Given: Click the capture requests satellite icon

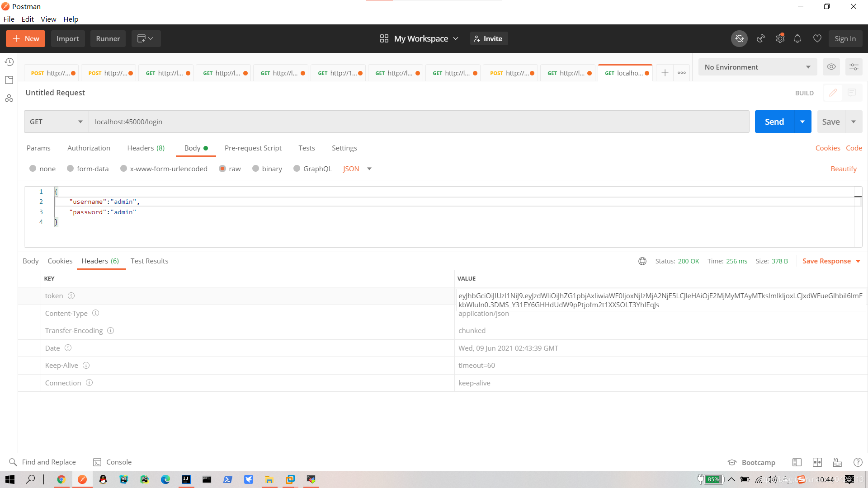Looking at the screenshot, I should (x=761, y=39).
